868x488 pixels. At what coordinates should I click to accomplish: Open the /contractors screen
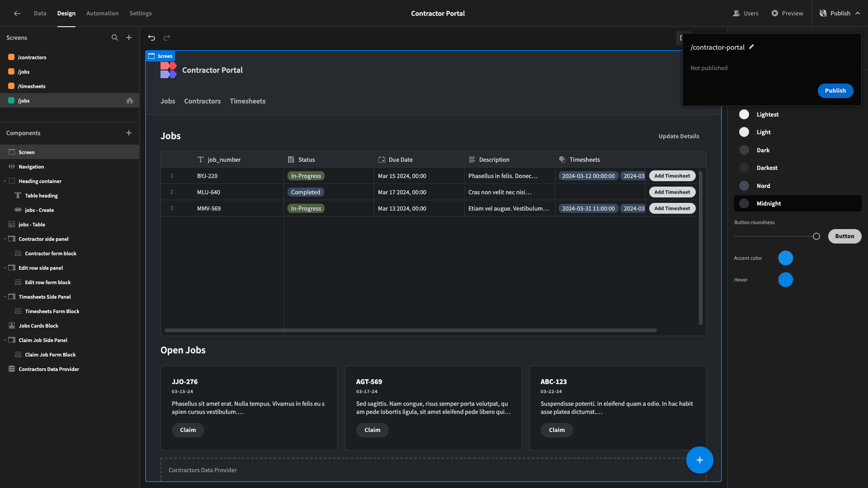click(x=70, y=57)
